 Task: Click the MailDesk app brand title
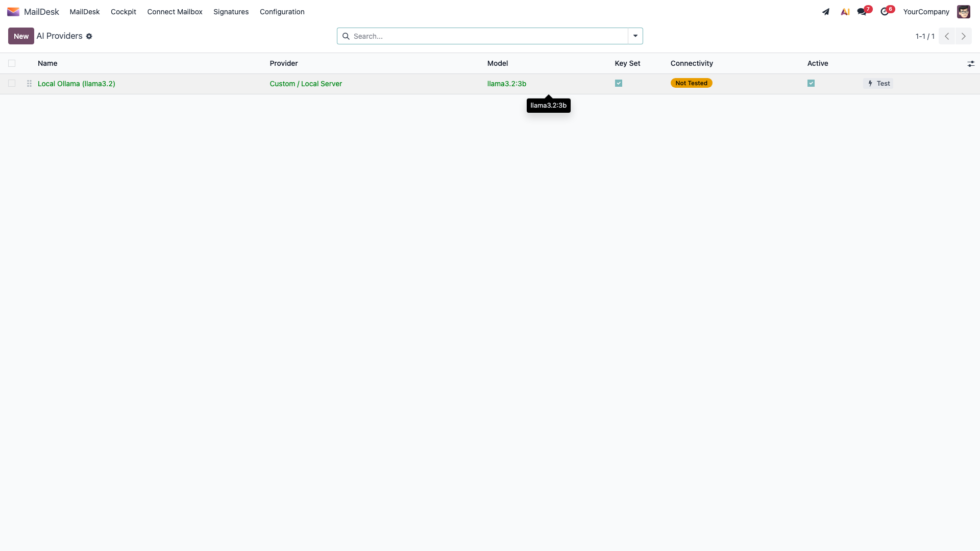[41, 12]
